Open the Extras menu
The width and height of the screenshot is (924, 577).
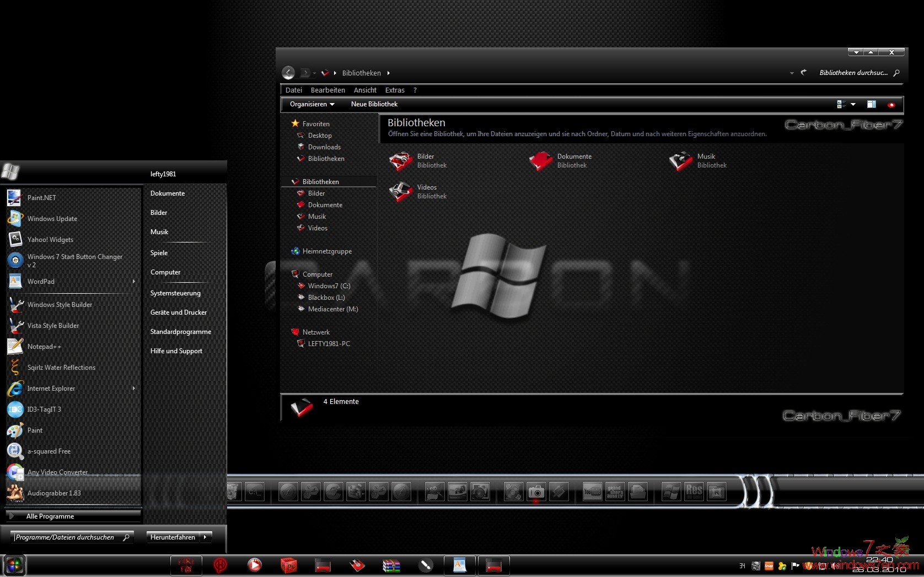[x=395, y=90]
